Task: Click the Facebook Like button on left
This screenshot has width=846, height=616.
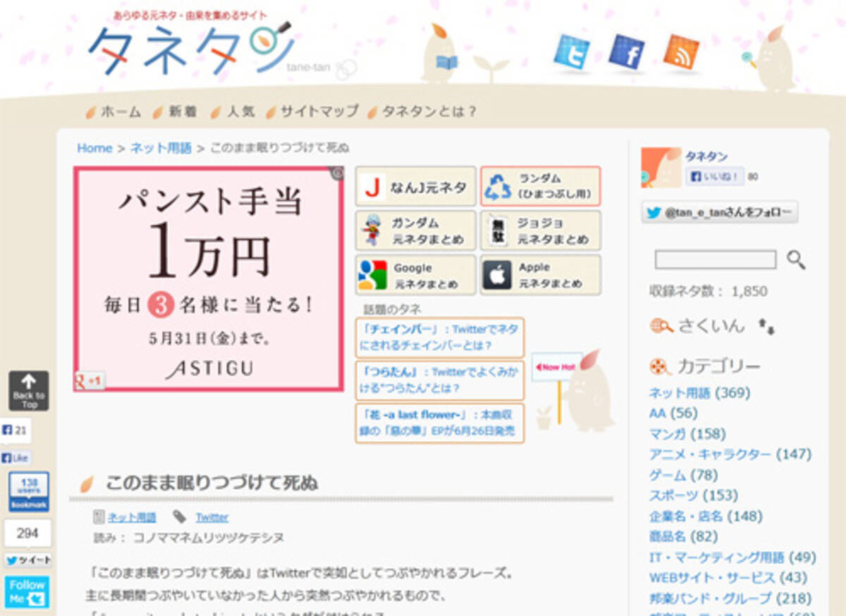Action: click(16, 457)
